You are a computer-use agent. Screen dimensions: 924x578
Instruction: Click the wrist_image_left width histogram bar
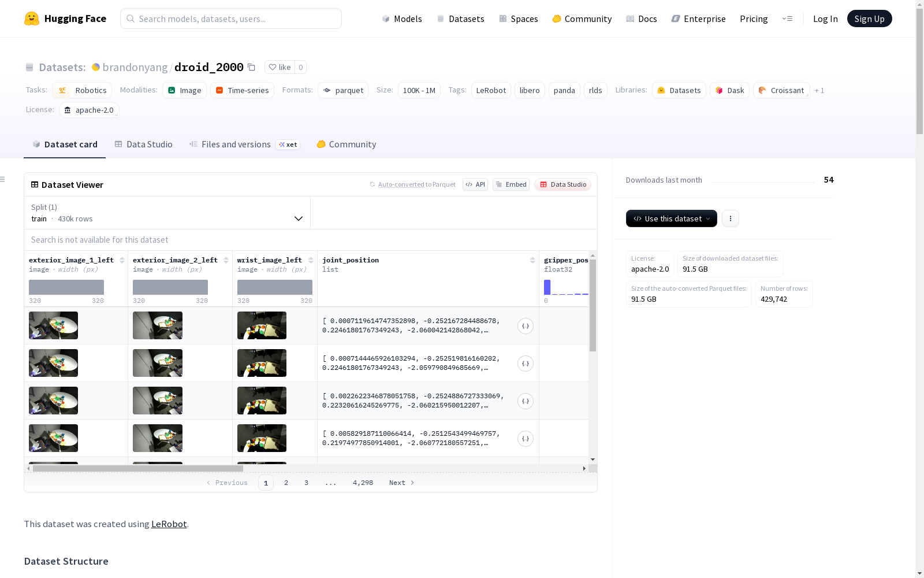[x=275, y=287]
